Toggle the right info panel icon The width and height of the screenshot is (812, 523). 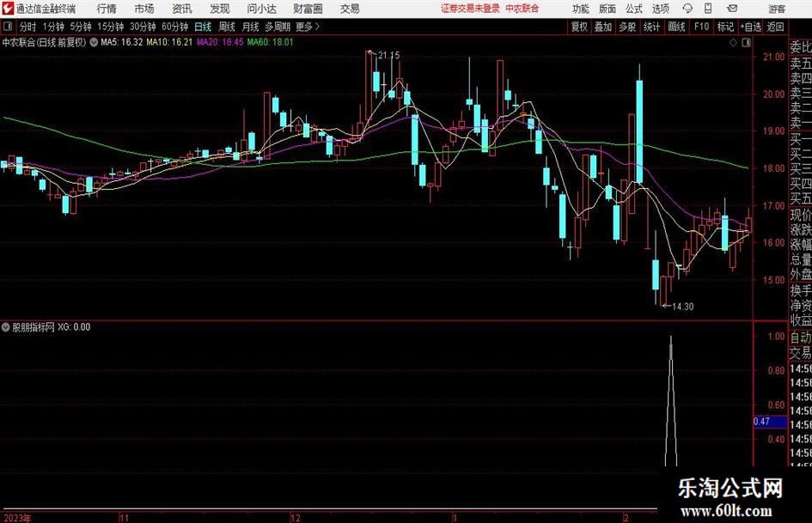point(746,43)
